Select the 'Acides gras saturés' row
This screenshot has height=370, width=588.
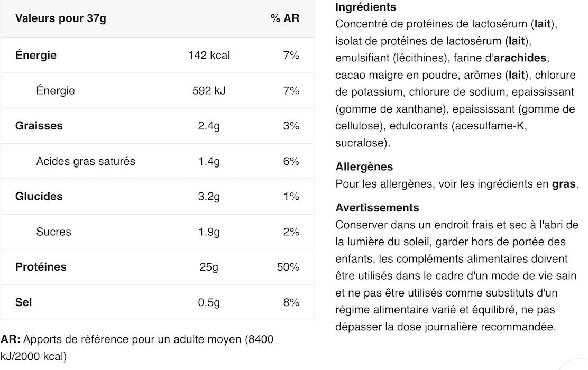tap(157, 161)
